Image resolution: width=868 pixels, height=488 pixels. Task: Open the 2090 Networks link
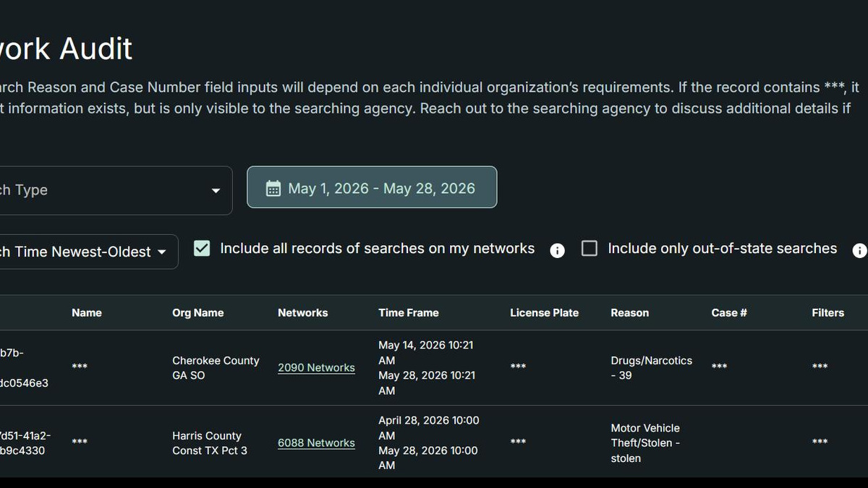point(316,368)
